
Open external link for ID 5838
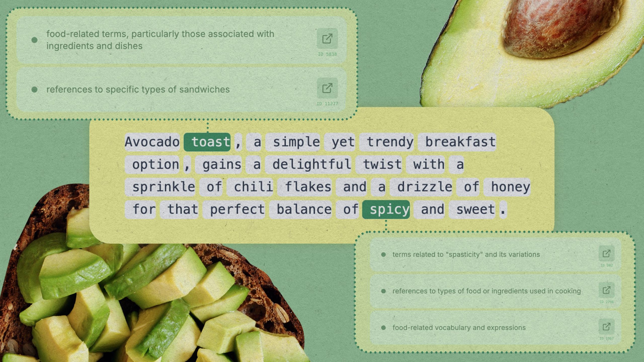pyautogui.click(x=327, y=39)
